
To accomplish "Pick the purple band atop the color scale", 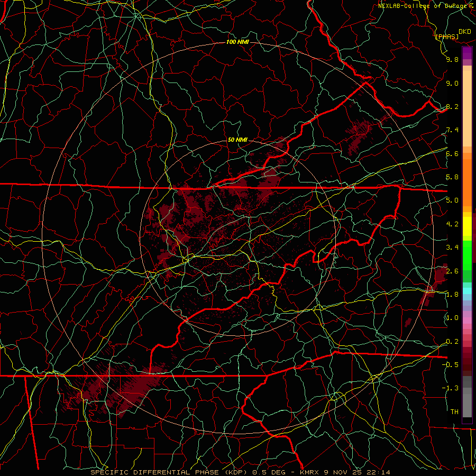I will 467,53.
